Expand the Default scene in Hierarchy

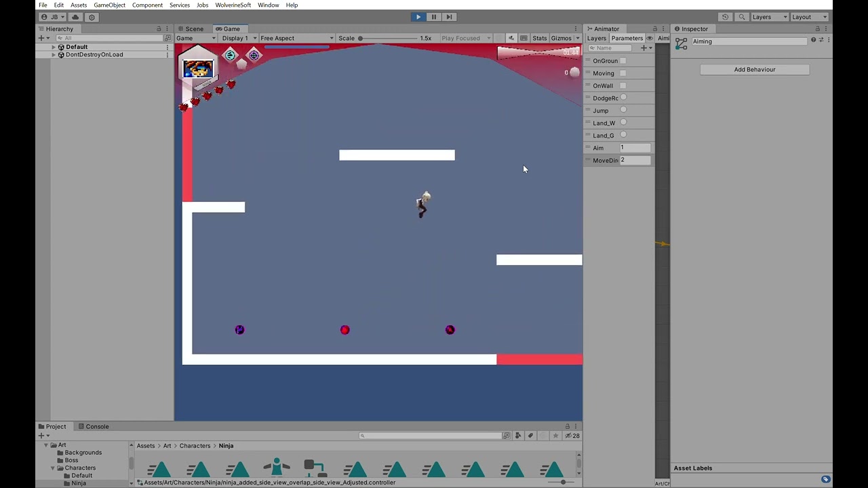point(54,47)
